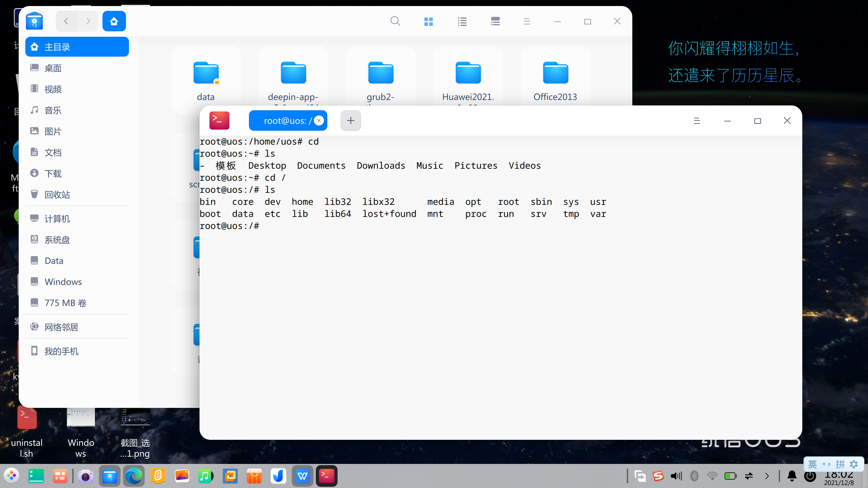This screenshot has height=488, width=868.
Task: Click WPS Writer icon in the dock
Action: coord(302,476)
